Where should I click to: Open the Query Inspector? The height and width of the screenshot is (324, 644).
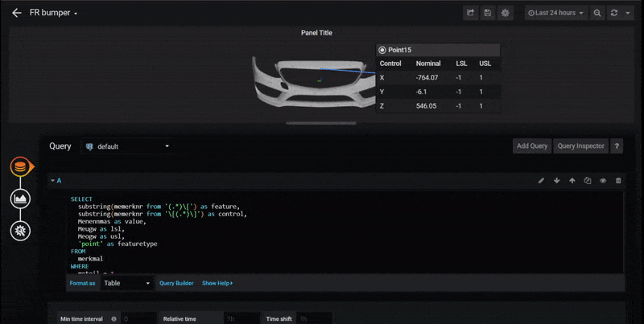point(580,146)
